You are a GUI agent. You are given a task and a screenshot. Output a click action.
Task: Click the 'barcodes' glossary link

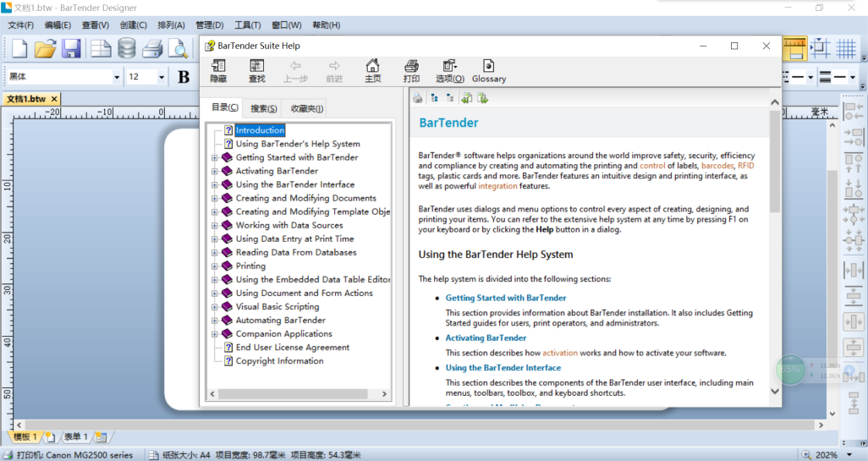pyautogui.click(x=717, y=166)
